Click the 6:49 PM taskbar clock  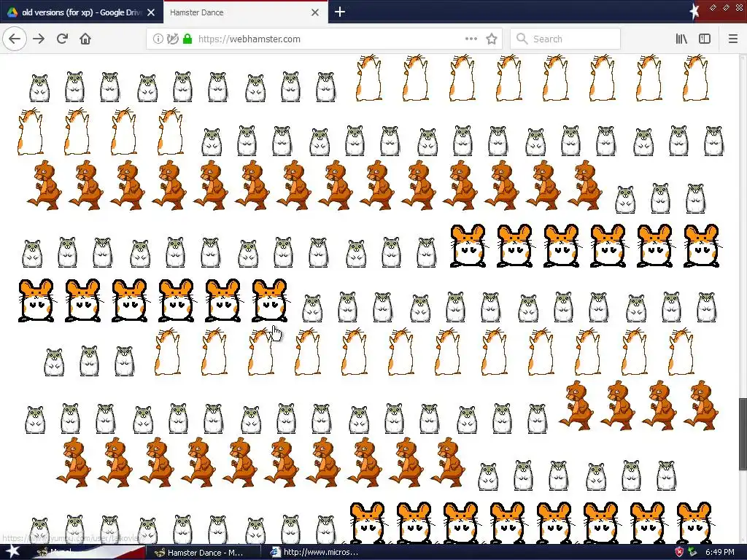(719, 553)
